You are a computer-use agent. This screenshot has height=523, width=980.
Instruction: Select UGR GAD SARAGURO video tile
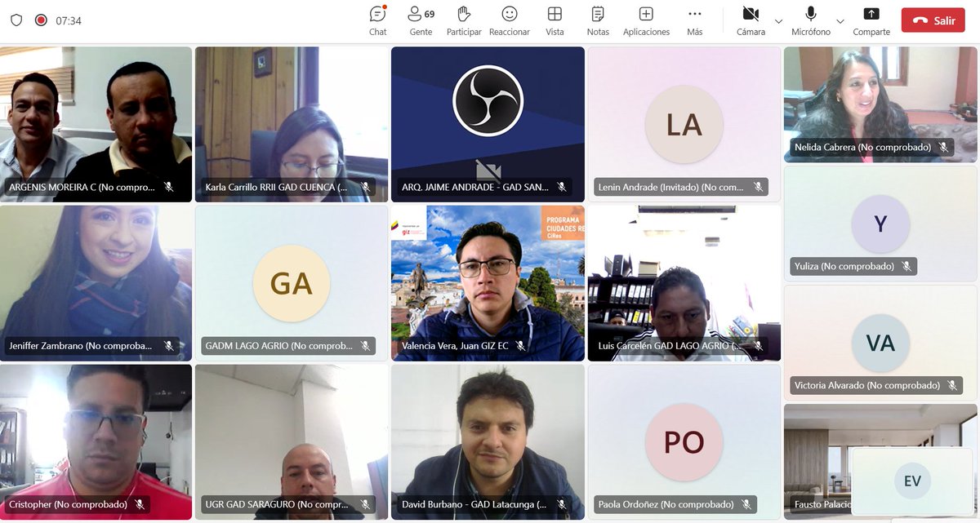click(x=292, y=441)
